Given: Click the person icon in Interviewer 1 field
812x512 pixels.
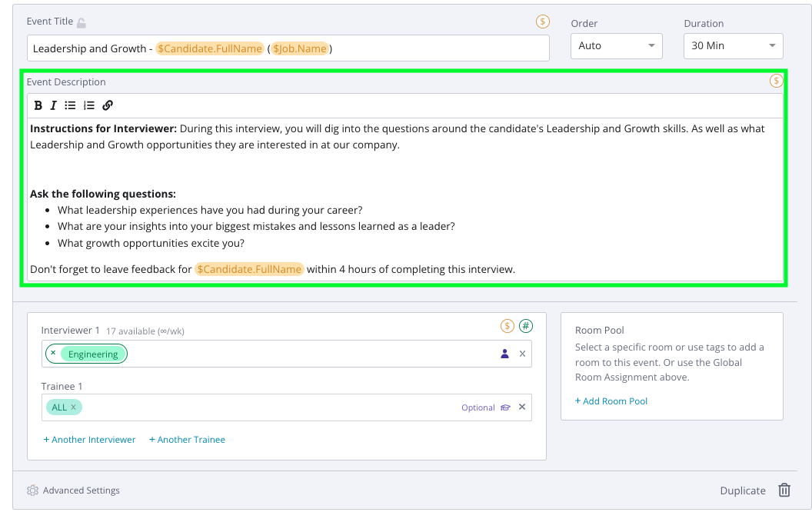Looking at the screenshot, I should click(x=505, y=354).
